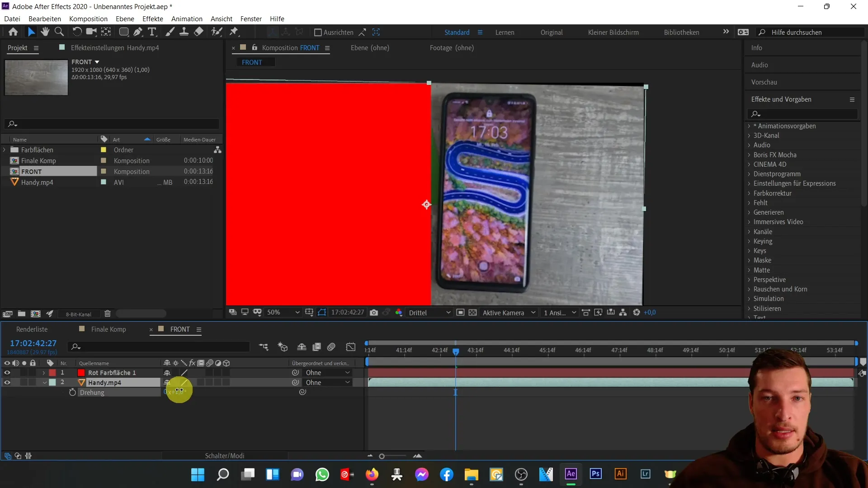Select the FRONT composition tab

point(180,329)
